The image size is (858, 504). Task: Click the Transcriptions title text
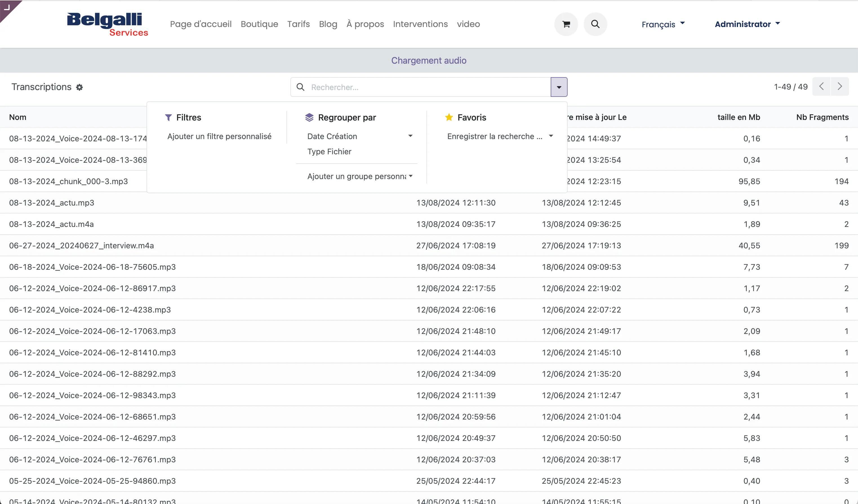pyautogui.click(x=41, y=87)
